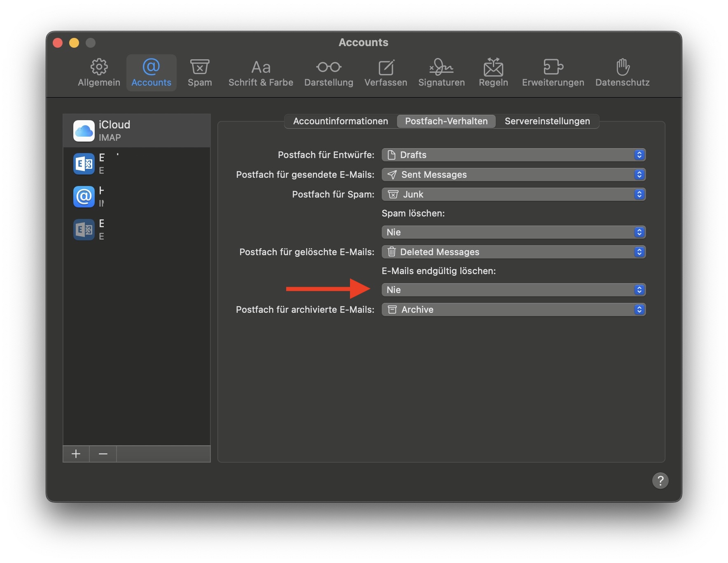This screenshot has width=728, height=563.
Task: Open Schrift & Farbe preferences
Action: tap(261, 73)
